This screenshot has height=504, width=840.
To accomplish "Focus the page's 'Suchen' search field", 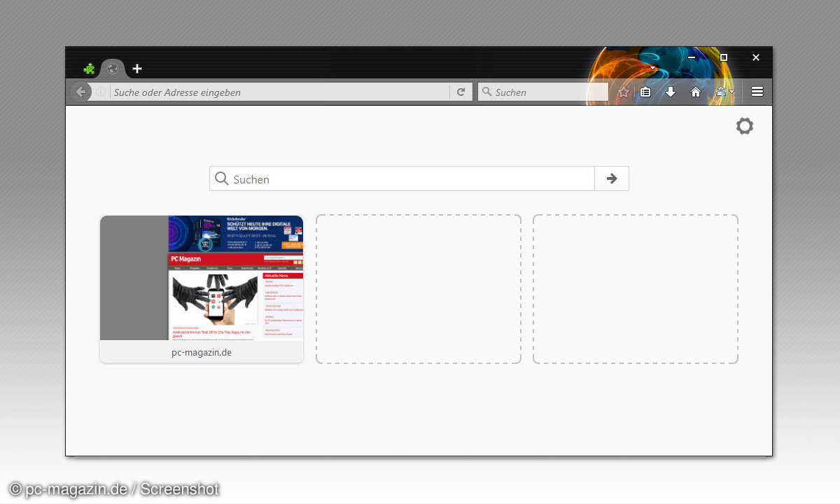I will pos(402,178).
